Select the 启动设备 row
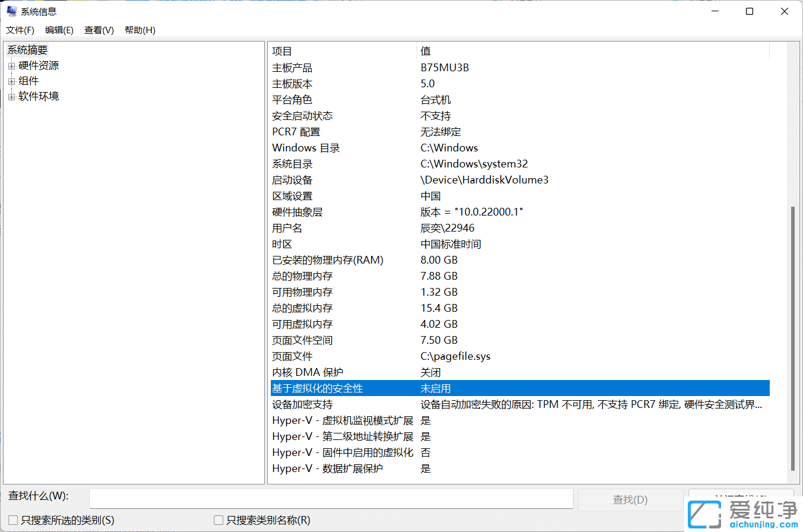Viewport: 803px width, 532px height. pyautogui.click(x=520, y=180)
